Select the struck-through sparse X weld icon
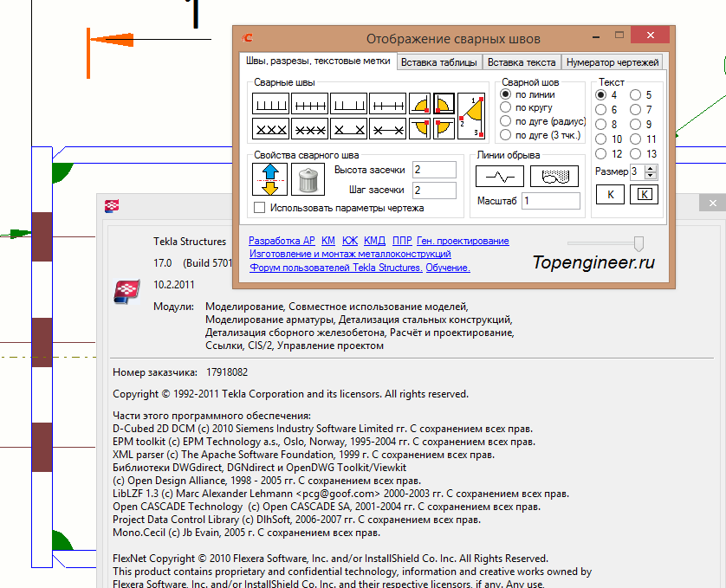The image size is (726, 588). 387,129
